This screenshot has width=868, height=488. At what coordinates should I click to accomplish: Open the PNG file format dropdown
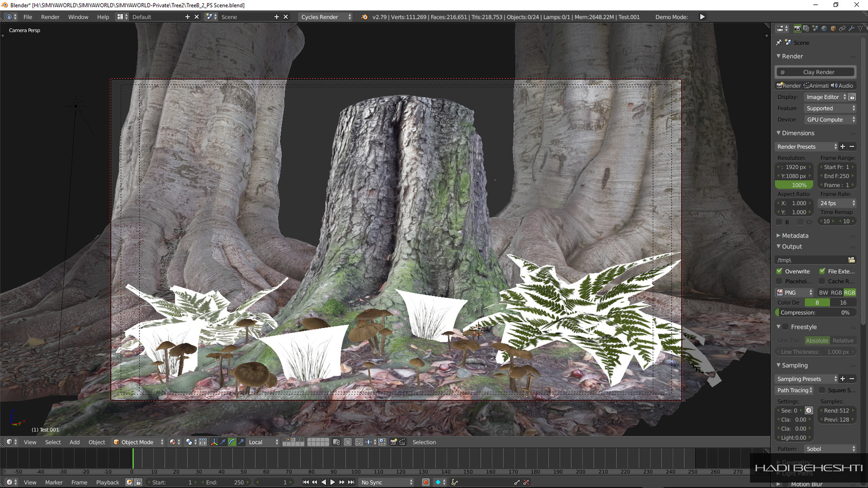pyautogui.click(x=795, y=292)
